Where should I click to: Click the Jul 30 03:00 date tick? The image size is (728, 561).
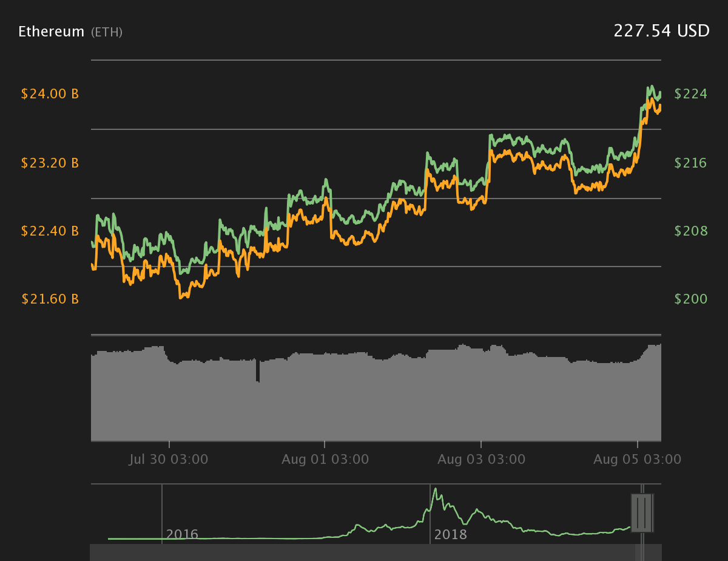coord(169,460)
